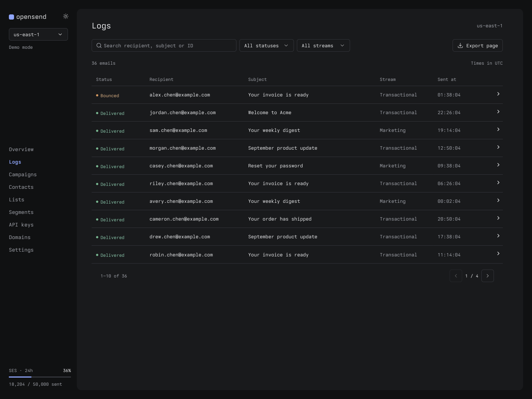Click the Recipient column header
Viewport: 532px width, 399px height.
[x=161, y=79]
